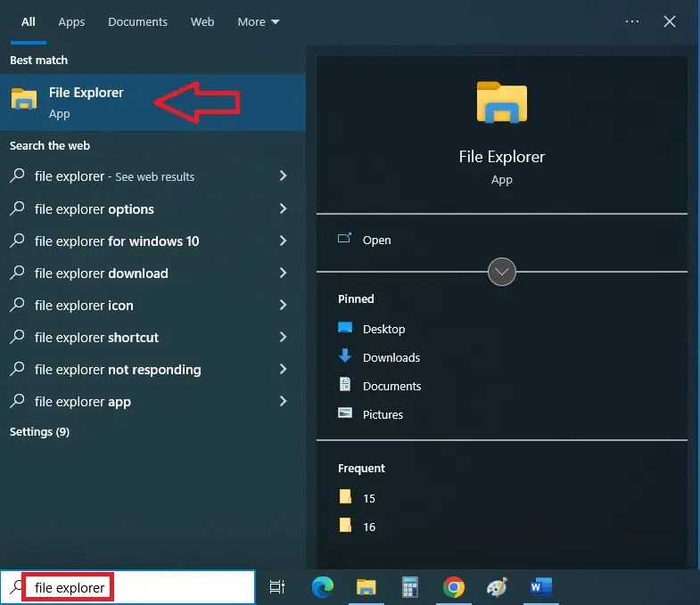
Task: Launch Google Chrome from the taskbar
Action: coord(454,586)
